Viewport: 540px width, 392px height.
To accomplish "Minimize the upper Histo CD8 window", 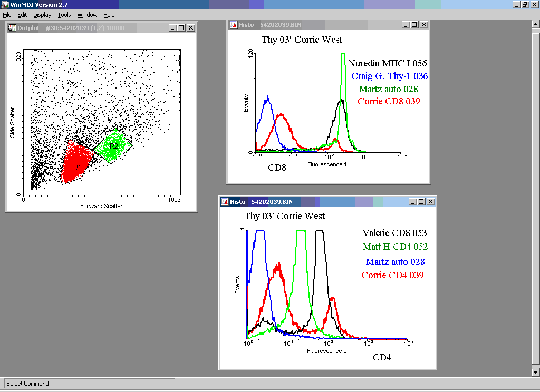I will pos(405,25).
